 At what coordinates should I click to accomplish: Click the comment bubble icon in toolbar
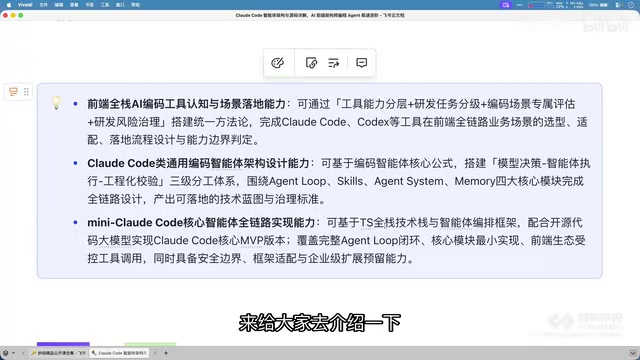click(362, 63)
